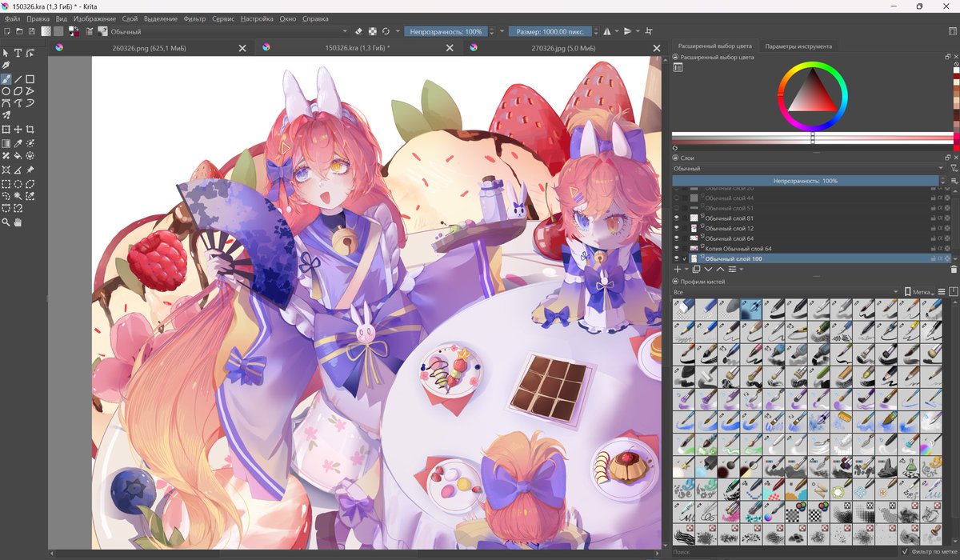
Task: Select layer 'Обычный слой 12' row
Action: pos(811,228)
